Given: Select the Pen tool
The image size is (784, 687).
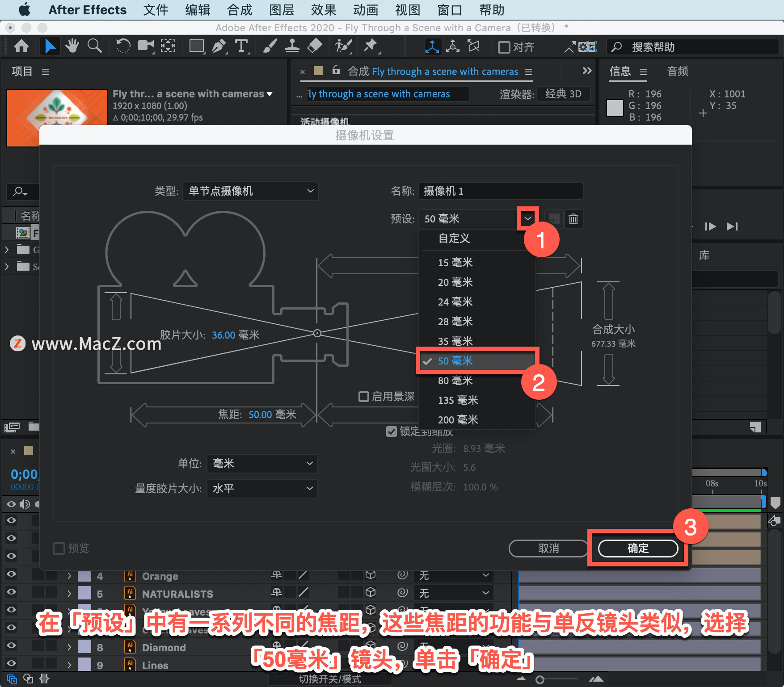Looking at the screenshot, I should pos(219,46).
